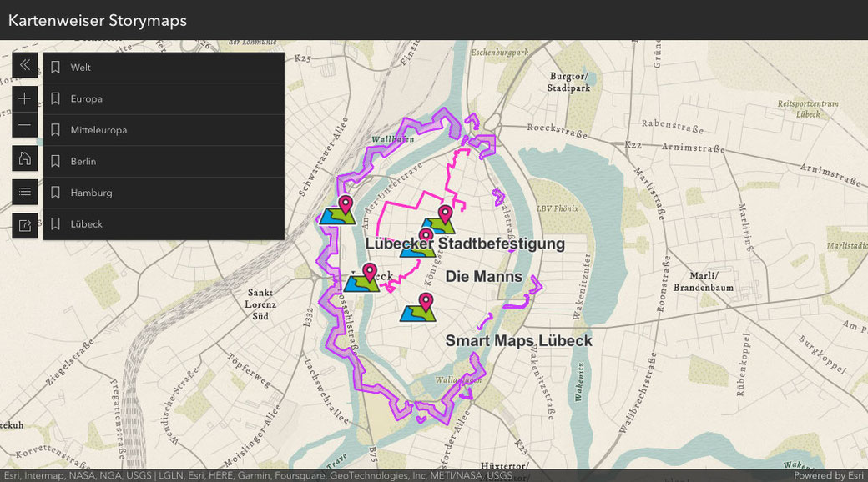Click the Wallbrechtstraße street label
Viewport: 868px width, 482px height.
pos(637,392)
